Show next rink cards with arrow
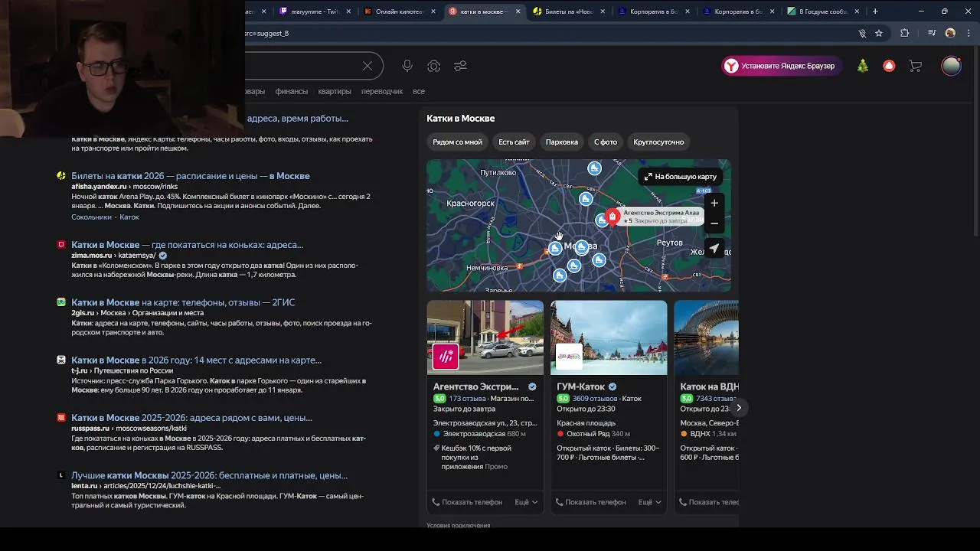 739,407
